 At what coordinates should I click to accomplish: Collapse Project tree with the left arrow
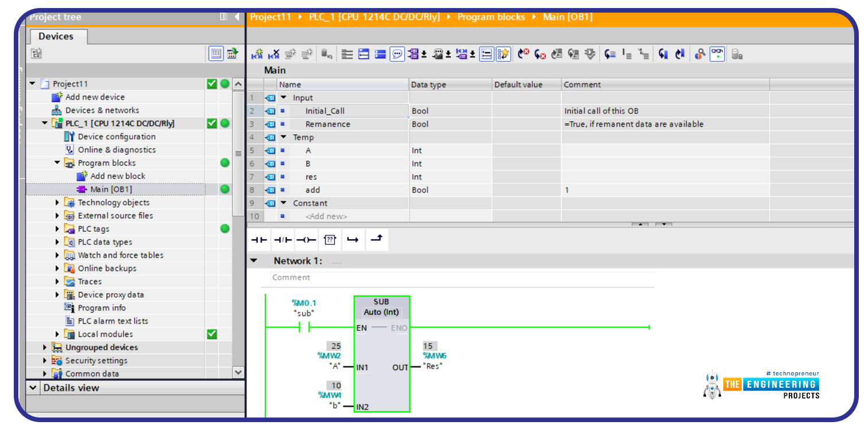click(x=237, y=17)
